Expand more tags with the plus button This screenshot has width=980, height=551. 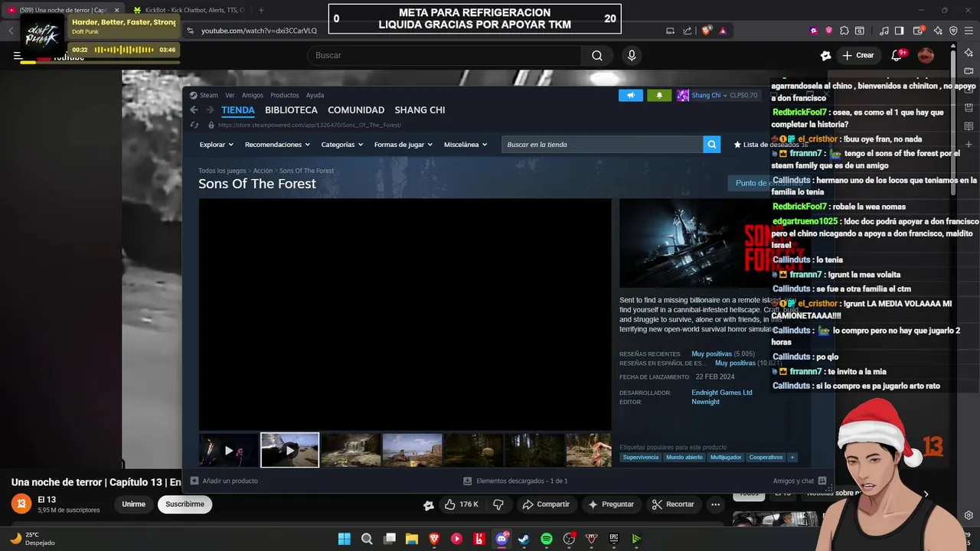click(792, 458)
